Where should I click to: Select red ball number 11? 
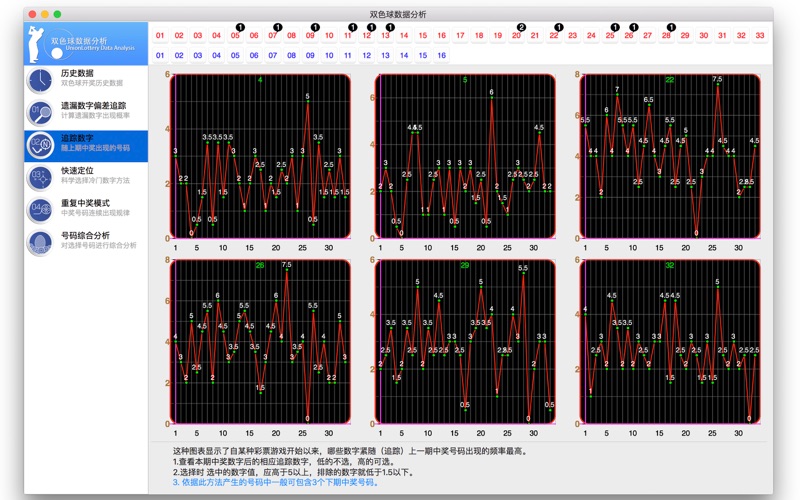(348, 36)
